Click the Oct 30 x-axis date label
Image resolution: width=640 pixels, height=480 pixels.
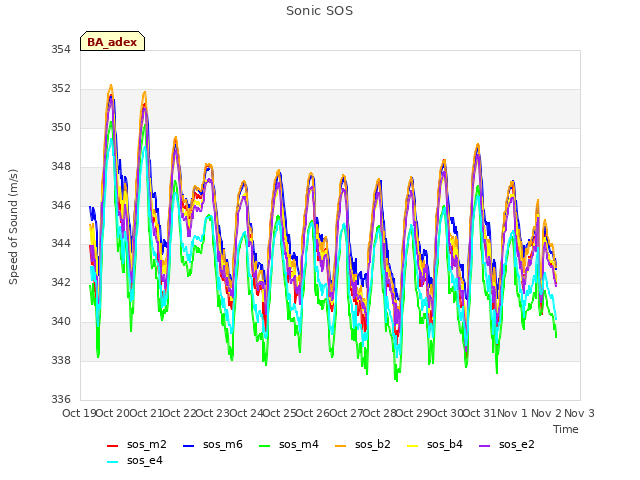pyautogui.click(x=447, y=413)
